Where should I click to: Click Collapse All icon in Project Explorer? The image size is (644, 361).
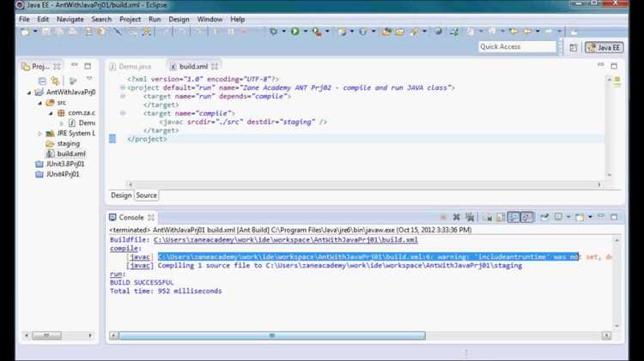click(x=42, y=81)
